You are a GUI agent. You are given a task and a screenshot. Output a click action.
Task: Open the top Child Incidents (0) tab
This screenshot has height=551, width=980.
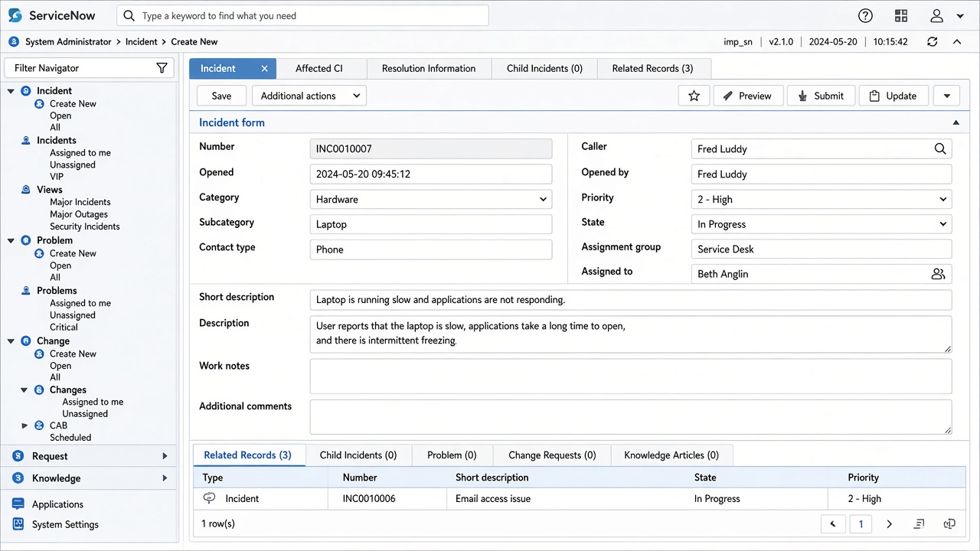coord(544,68)
